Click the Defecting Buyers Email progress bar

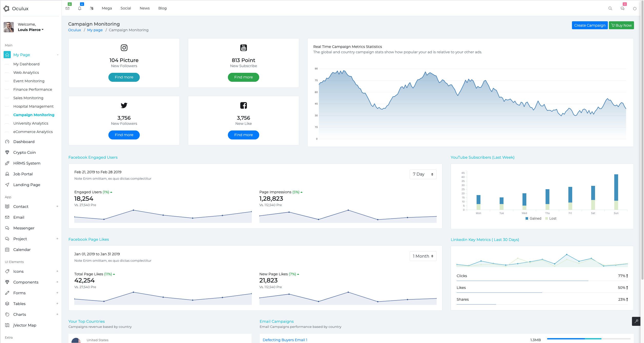pyautogui.click(x=589, y=339)
